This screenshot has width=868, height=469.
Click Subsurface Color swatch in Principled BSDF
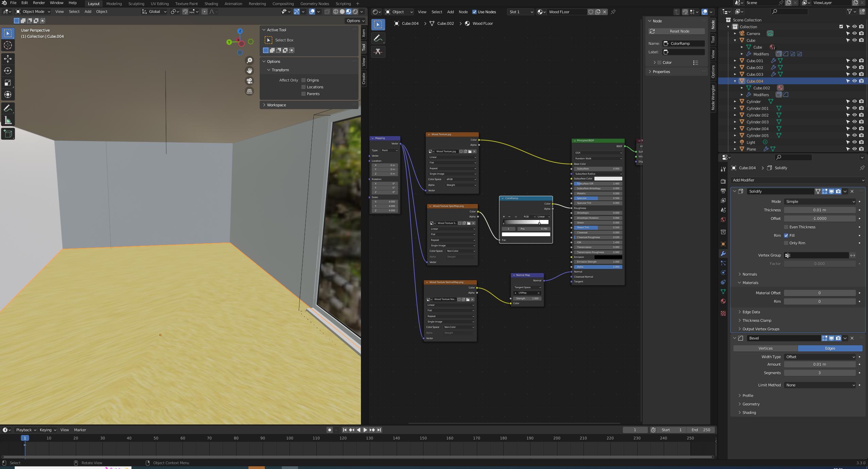coord(608,178)
